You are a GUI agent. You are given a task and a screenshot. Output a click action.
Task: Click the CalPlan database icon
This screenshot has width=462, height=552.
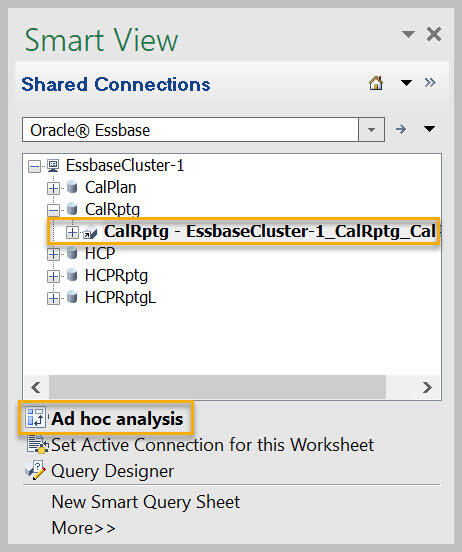click(x=72, y=187)
